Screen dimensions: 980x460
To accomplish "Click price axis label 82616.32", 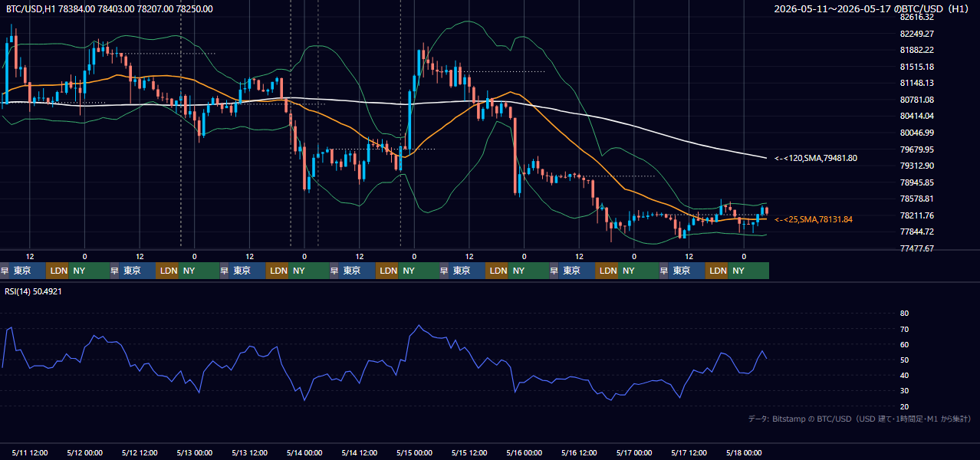I will [x=917, y=17].
